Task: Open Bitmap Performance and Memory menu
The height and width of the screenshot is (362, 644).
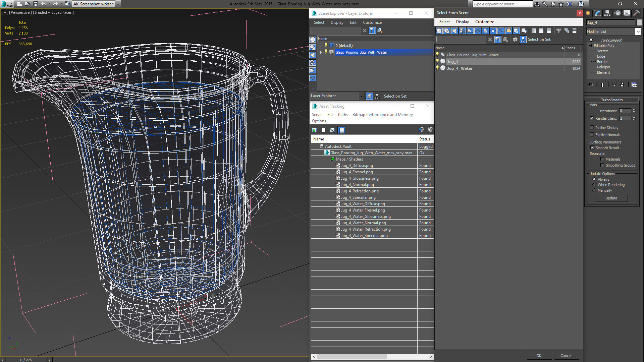Action: pyautogui.click(x=382, y=115)
